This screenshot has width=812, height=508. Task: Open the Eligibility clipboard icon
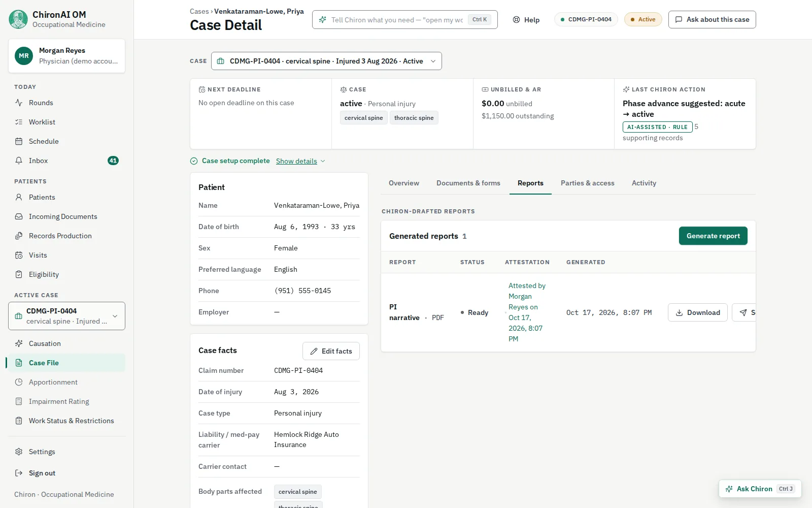point(19,274)
